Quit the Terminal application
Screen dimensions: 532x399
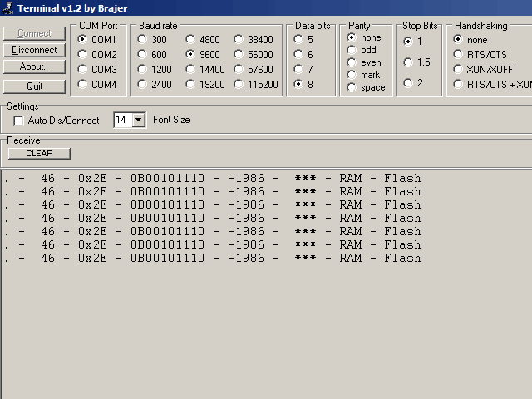[34, 86]
